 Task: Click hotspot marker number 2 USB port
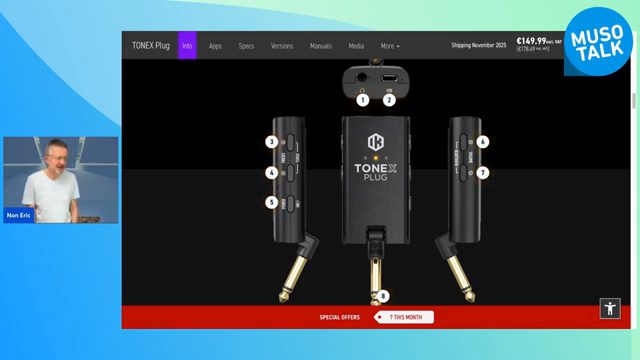pyautogui.click(x=389, y=100)
